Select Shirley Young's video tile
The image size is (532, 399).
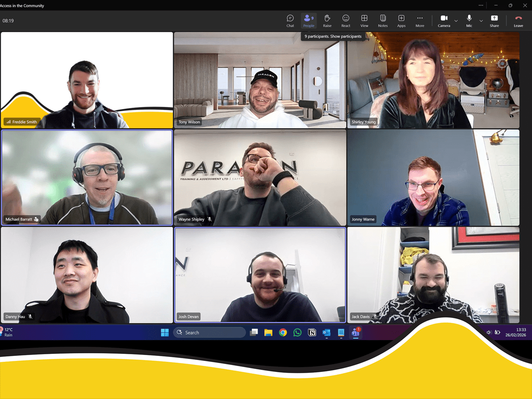click(433, 80)
